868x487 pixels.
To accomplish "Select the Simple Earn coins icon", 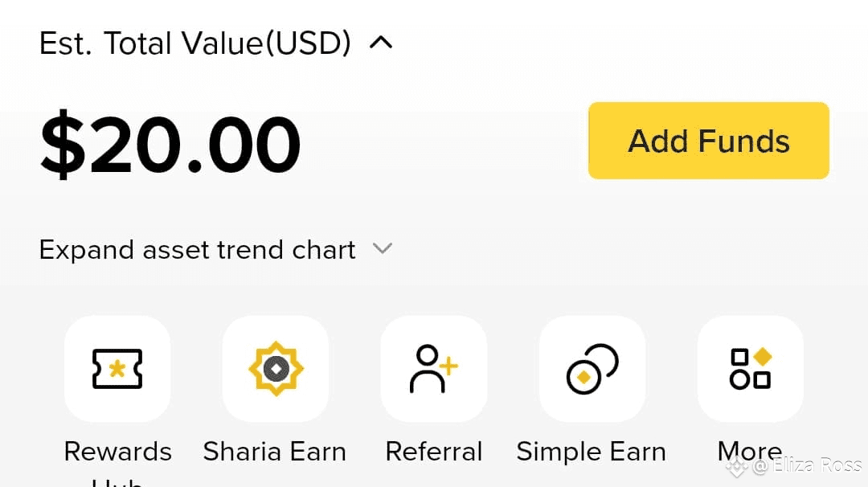I will [592, 369].
